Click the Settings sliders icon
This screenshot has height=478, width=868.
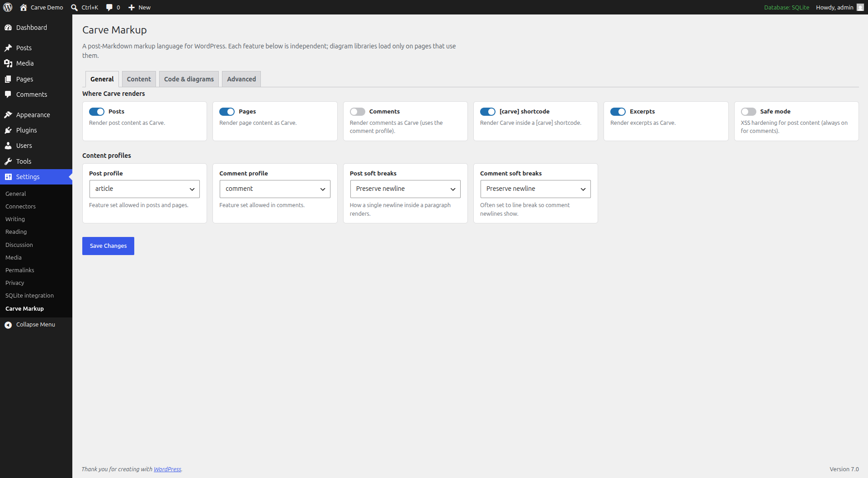[8, 177]
